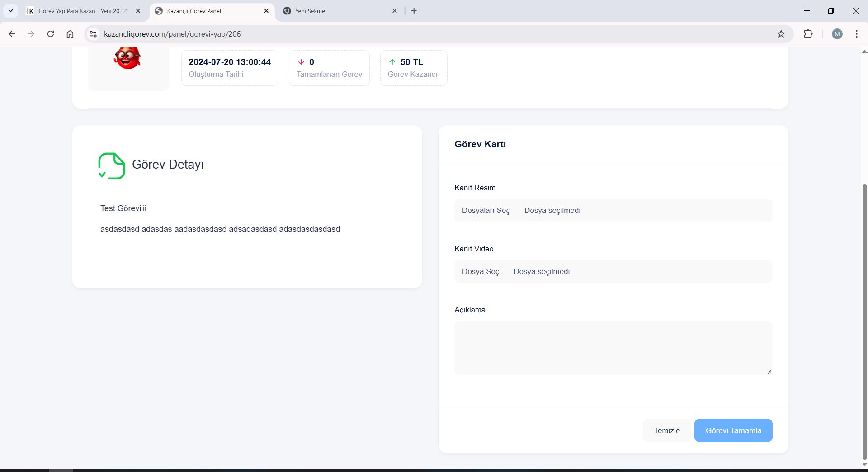Viewport: 868px width, 472px height.
Task: Close the Kazançlı Görev Paneli tab
Action: (266, 11)
